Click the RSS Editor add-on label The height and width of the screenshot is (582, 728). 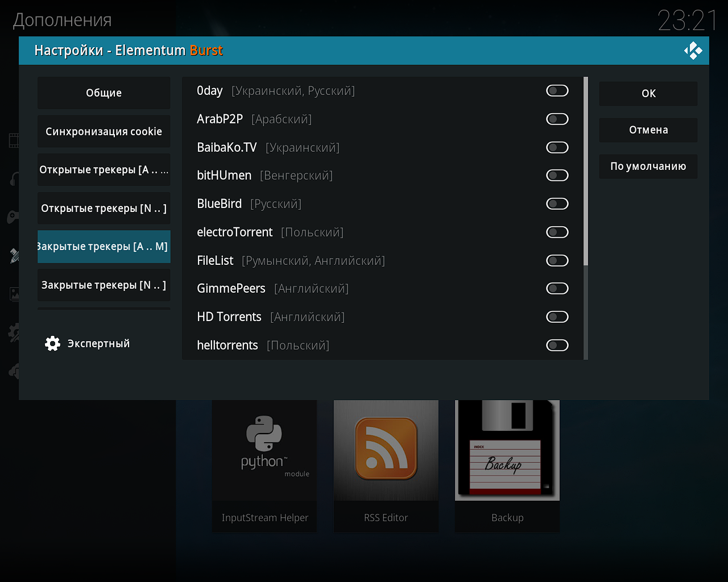(x=386, y=518)
